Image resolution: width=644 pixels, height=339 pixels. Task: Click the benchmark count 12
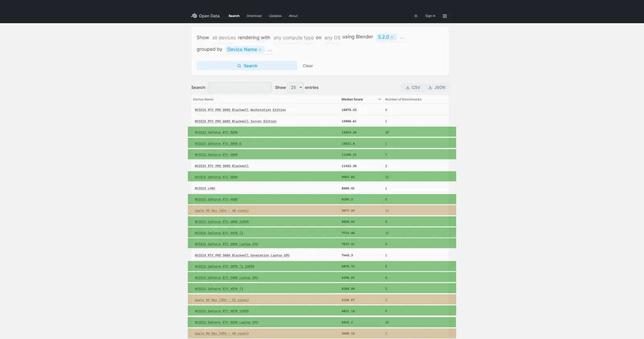coord(387,211)
